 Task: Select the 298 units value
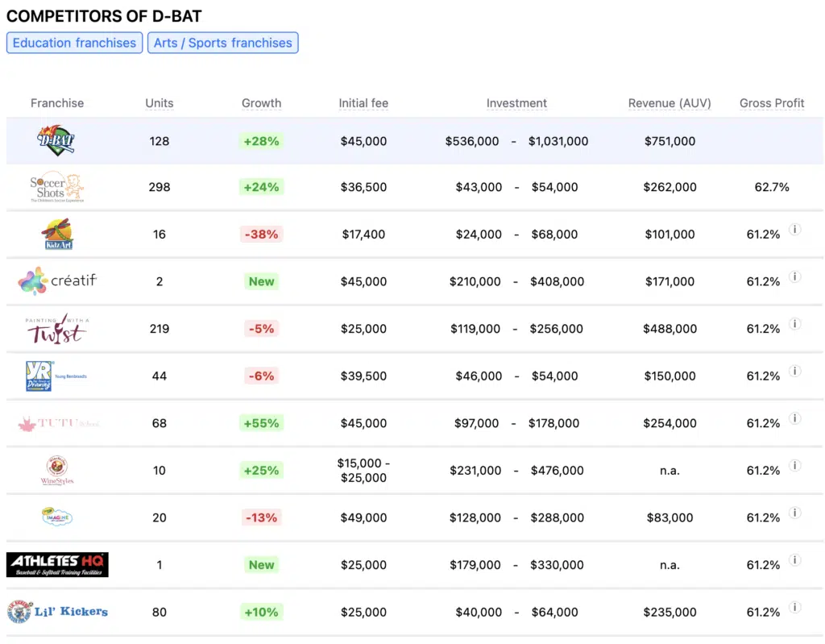pos(160,187)
